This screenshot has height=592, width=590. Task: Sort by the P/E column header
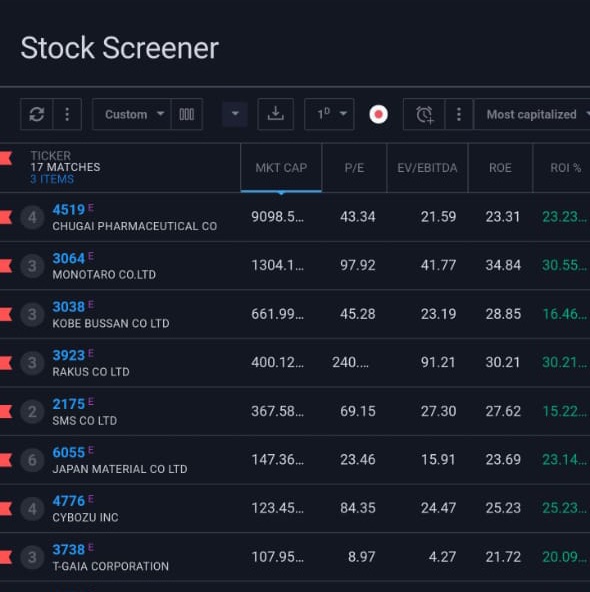pos(354,168)
